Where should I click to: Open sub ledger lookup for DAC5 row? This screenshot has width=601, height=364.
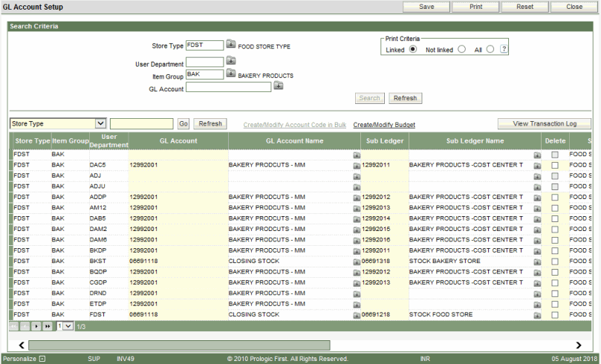tap(537, 166)
